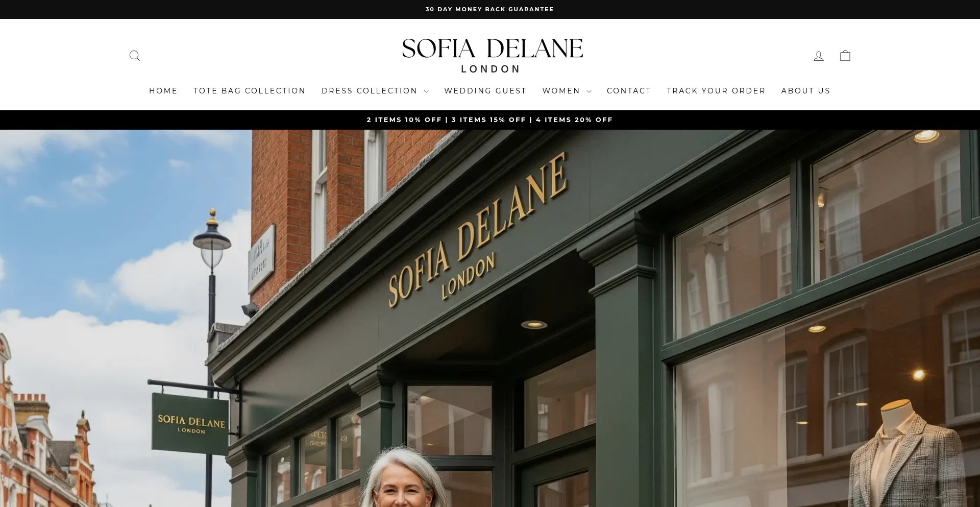980x507 pixels.
Task: Open the Dress Collection menu item
Action: (x=370, y=91)
